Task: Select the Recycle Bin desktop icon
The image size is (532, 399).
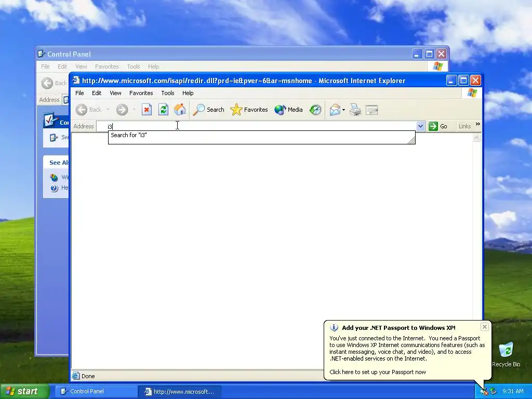Action: click(x=506, y=354)
